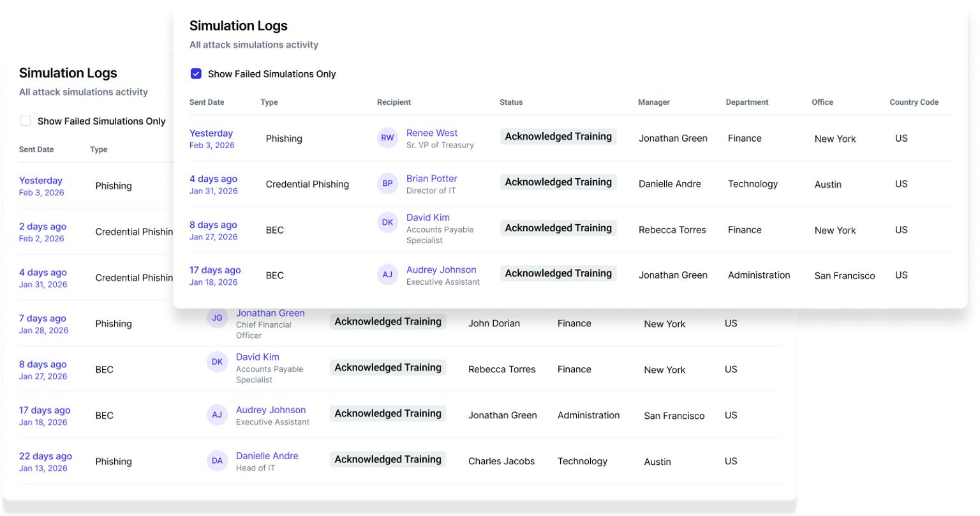Image resolution: width=980 pixels, height=516 pixels.
Task: Click 8 days ago date in front panel
Action: pos(213,225)
